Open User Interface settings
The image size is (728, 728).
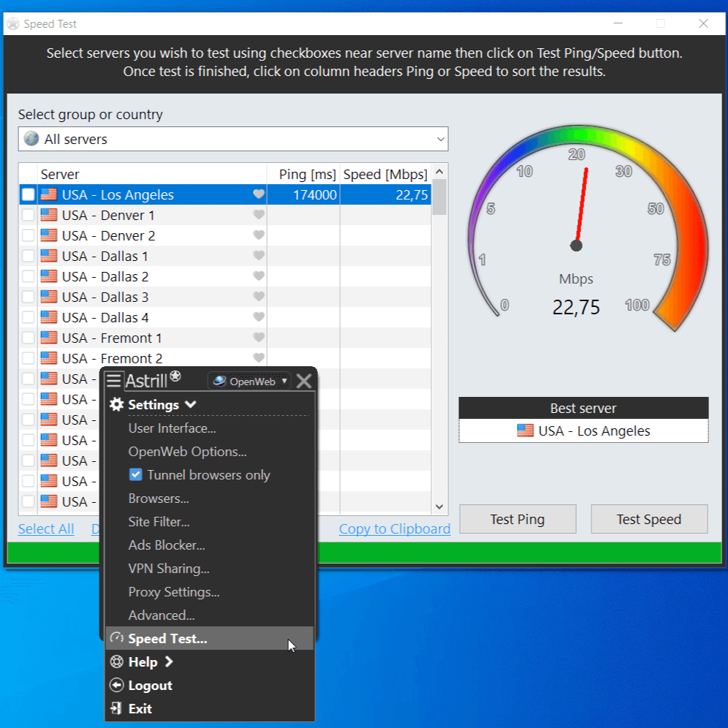tap(172, 428)
